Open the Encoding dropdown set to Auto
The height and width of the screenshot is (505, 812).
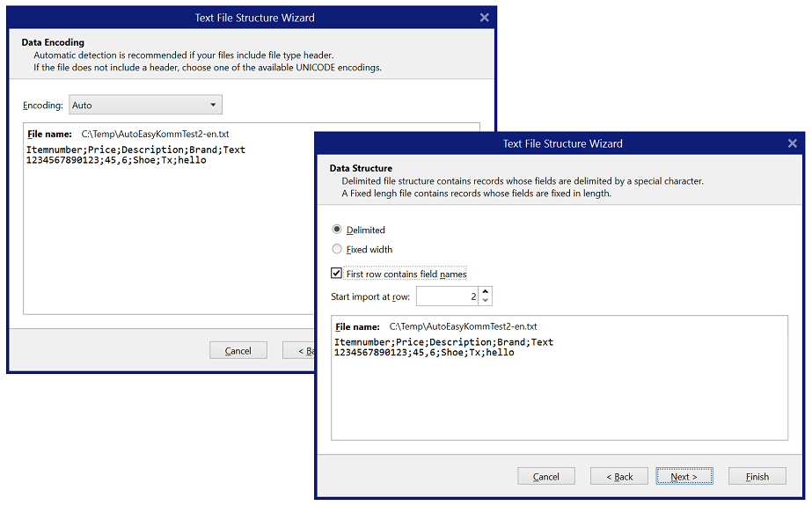tap(145, 106)
